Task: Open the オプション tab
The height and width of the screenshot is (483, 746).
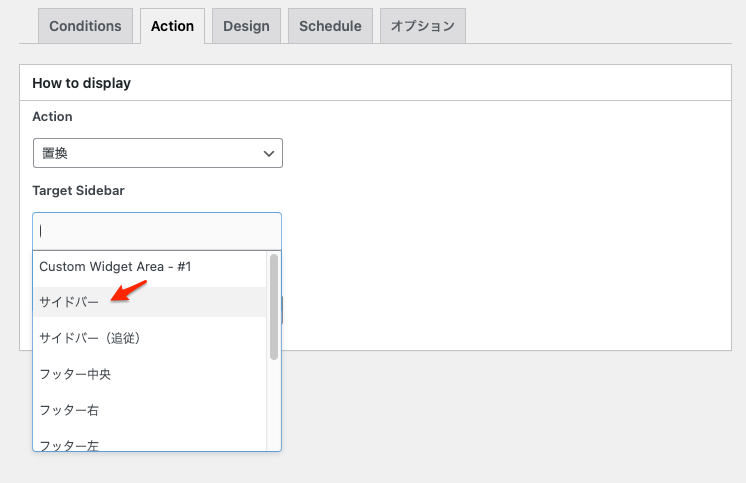Action: point(423,26)
